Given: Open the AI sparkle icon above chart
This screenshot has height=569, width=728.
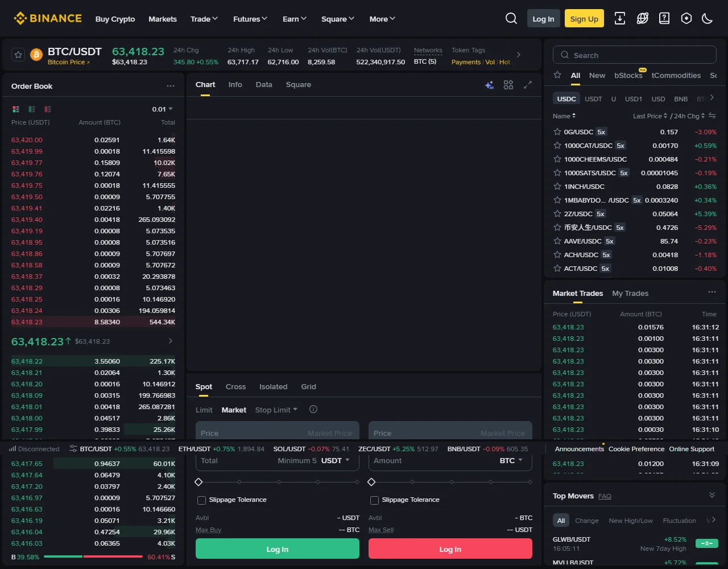Looking at the screenshot, I should point(489,85).
